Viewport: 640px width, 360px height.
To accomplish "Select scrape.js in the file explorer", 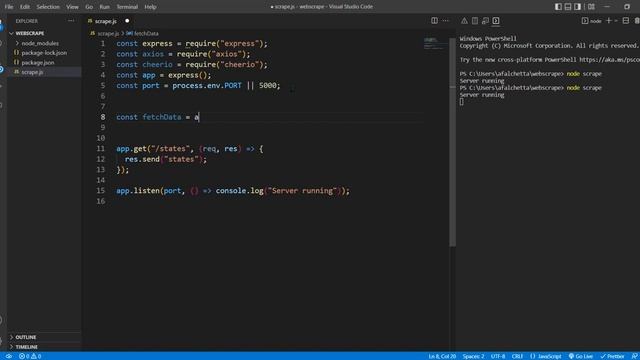I will pos(32,72).
